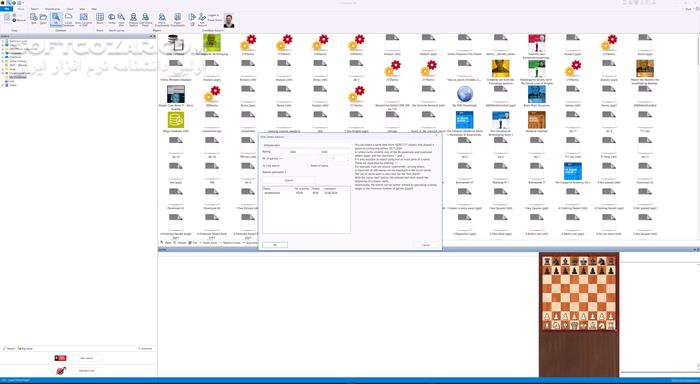Click the New database ribbon icon

click(33, 19)
